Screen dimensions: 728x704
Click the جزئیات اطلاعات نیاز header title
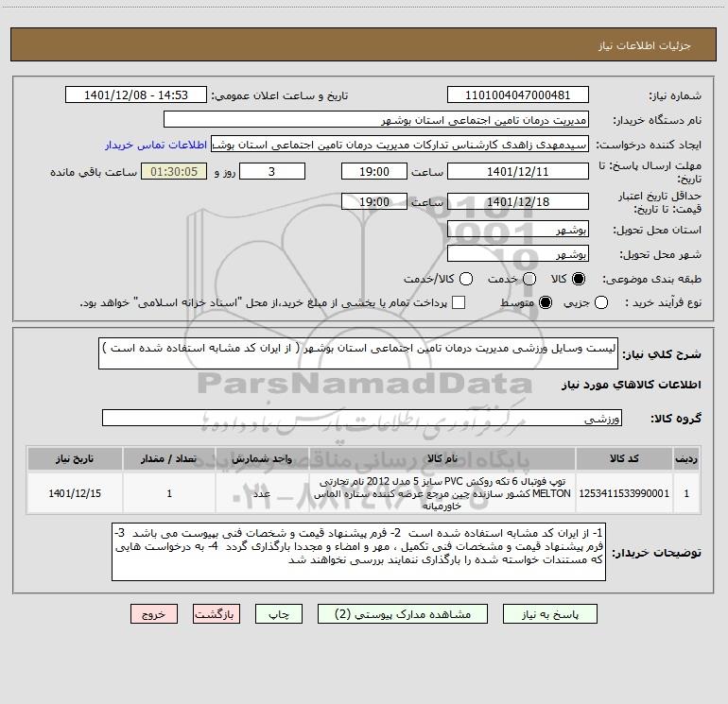click(645, 45)
